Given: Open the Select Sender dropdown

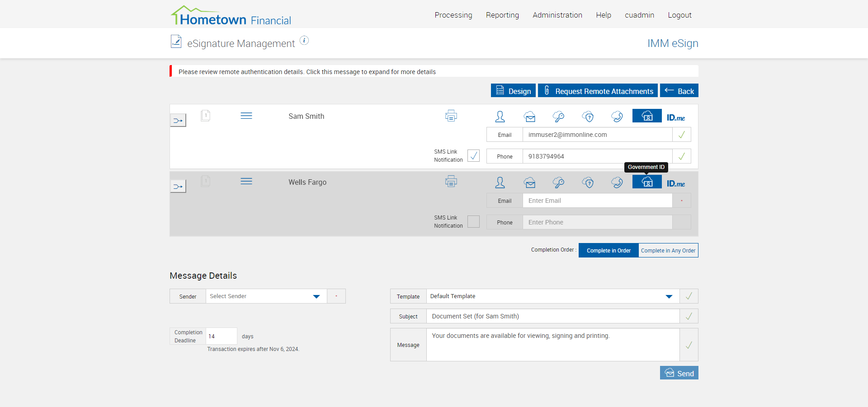Looking at the screenshot, I should point(266,296).
